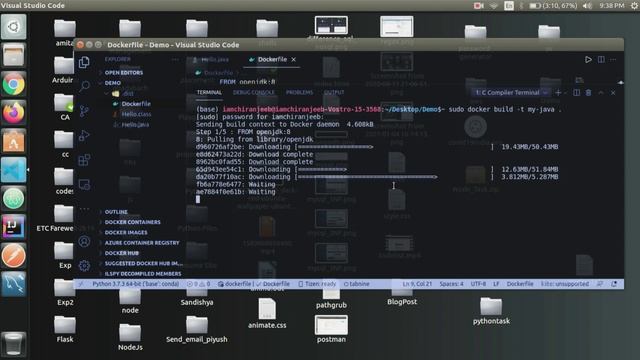Viewport: 640px width, 360px height.
Task: Click the notifications bell in status bar
Action: click(x=614, y=284)
